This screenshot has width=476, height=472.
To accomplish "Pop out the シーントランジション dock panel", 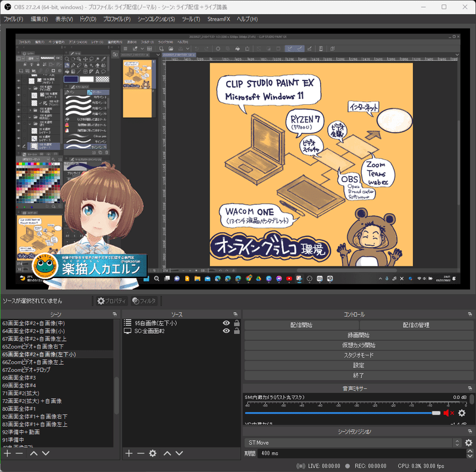I will (x=470, y=432).
